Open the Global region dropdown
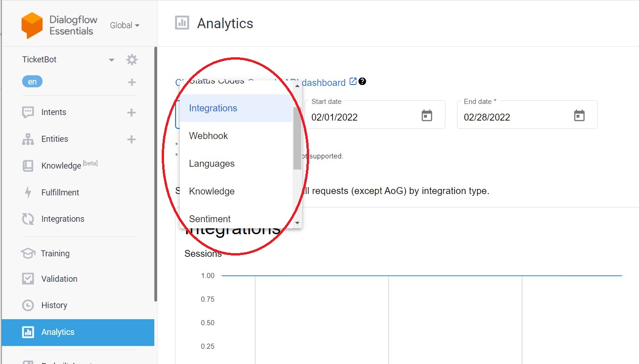 123,25
